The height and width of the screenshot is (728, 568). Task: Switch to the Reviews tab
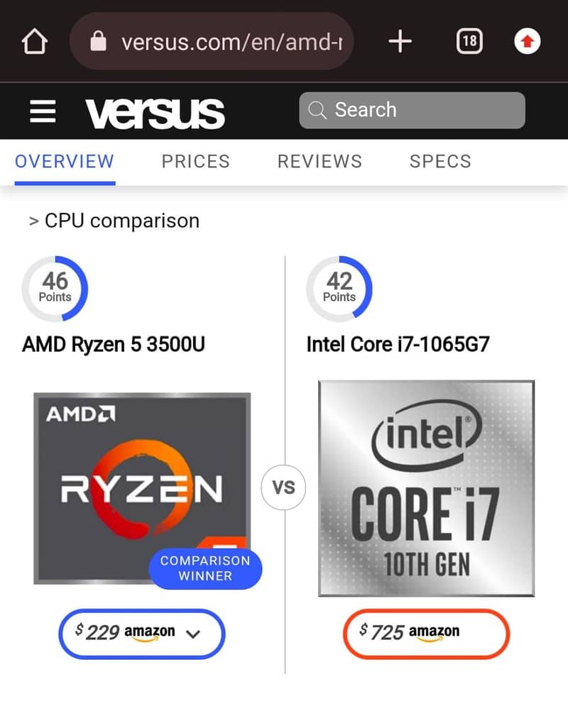(319, 162)
